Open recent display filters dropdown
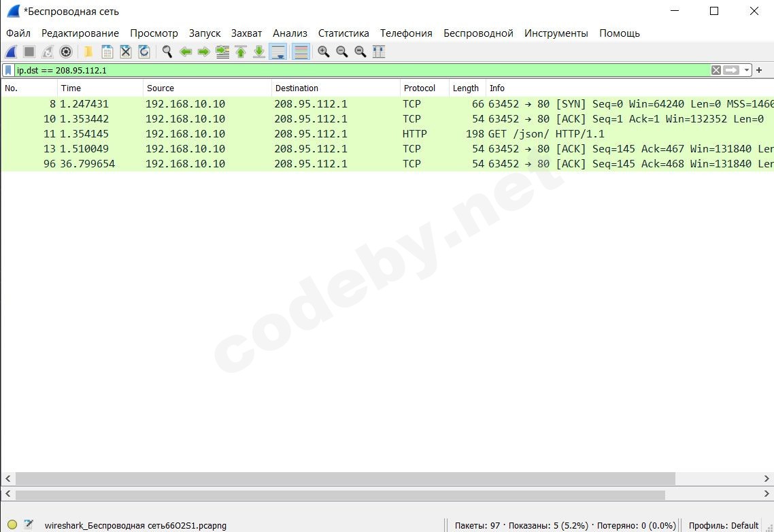 (746, 70)
